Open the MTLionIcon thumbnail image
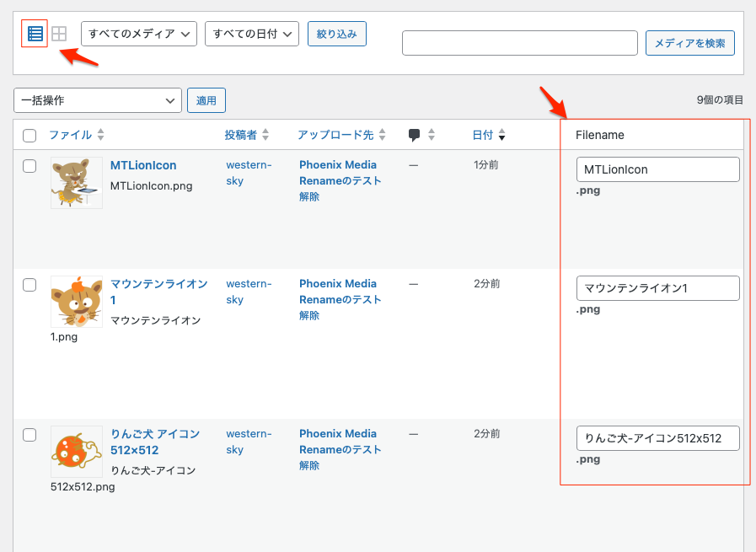Viewport: 756px width, 552px height. [x=76, y=183]
